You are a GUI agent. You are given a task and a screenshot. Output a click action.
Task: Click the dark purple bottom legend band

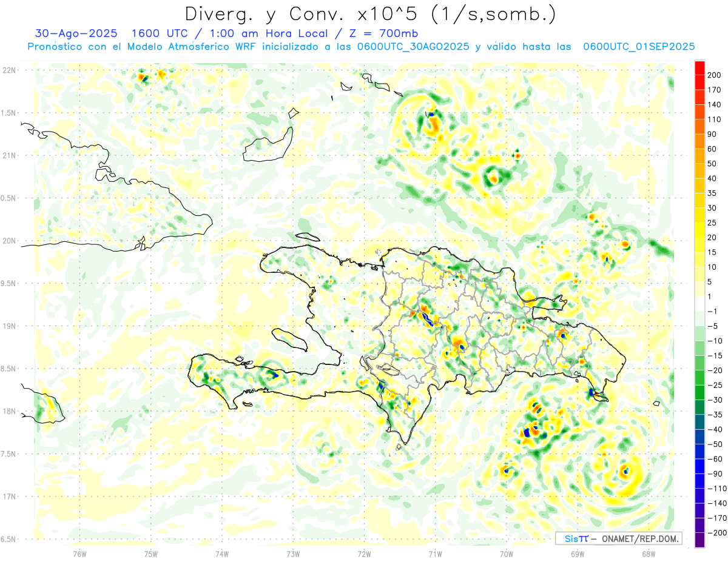(699, 540)
